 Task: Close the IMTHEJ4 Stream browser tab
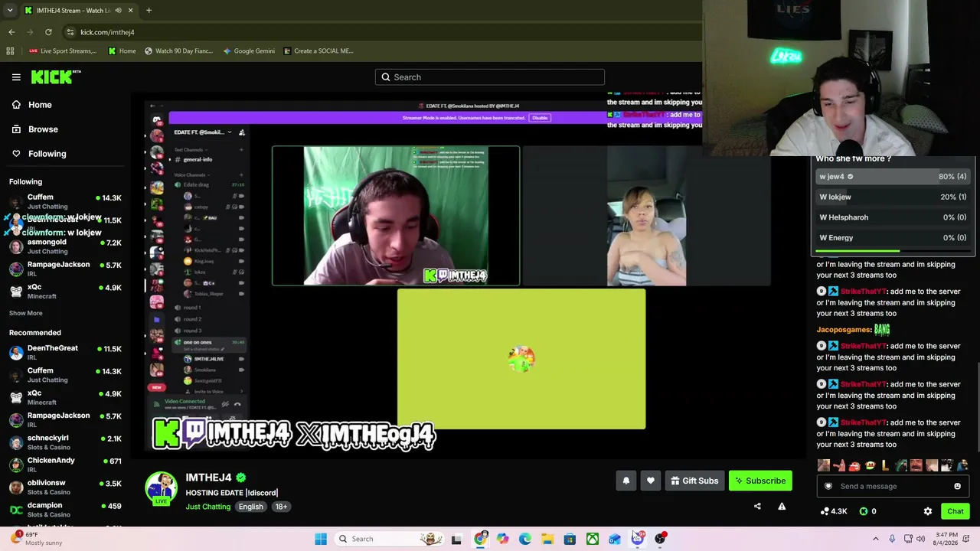click(130, 11)
